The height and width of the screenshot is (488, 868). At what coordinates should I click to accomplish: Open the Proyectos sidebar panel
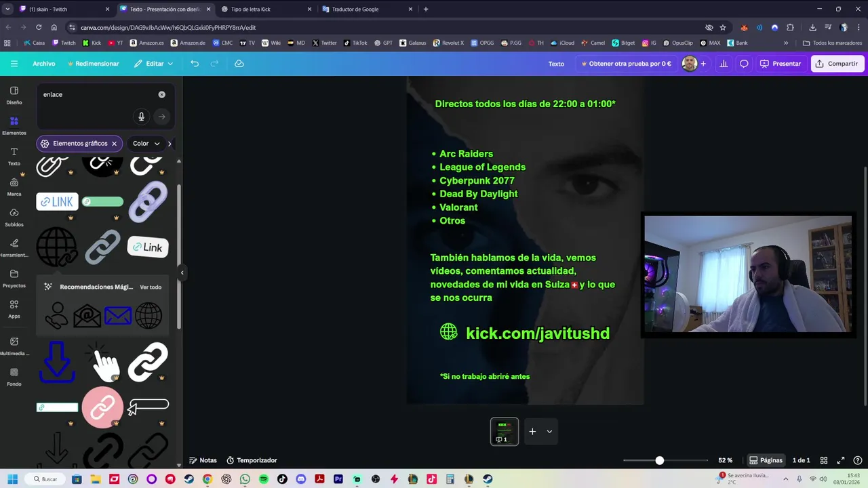coord(14,279)
